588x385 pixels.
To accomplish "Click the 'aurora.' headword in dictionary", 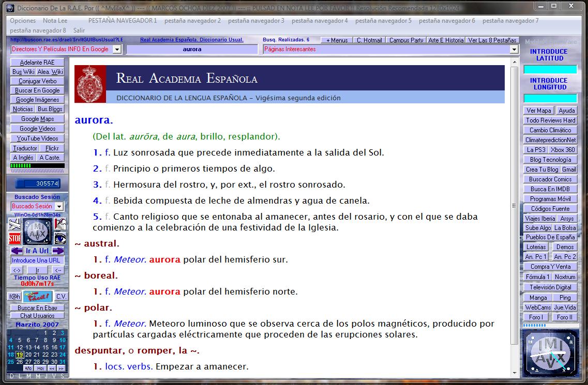I will point(94,120).
